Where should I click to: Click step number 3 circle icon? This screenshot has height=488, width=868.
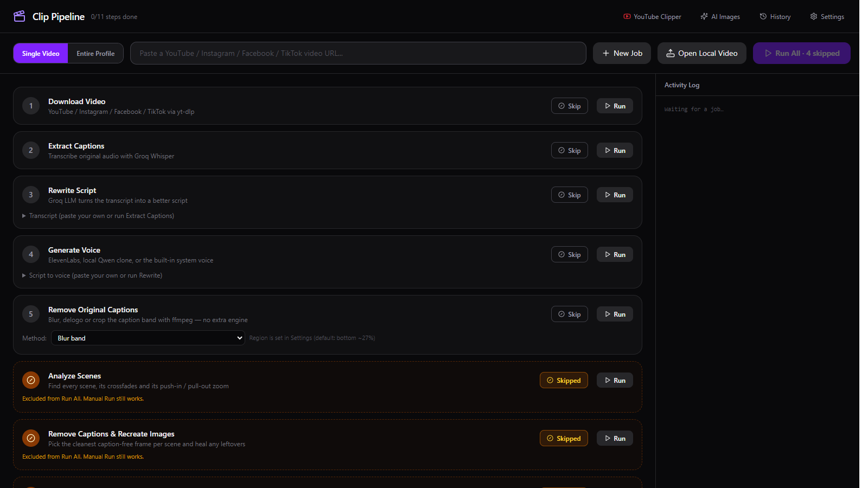(x=31, y=195)
